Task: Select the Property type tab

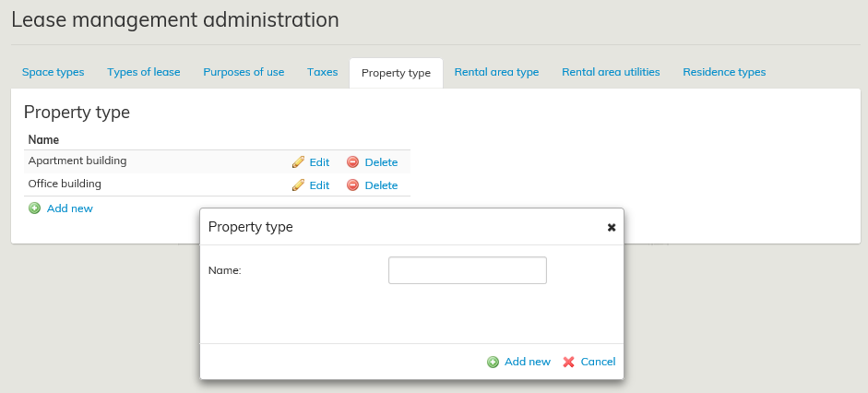Action: (x=396, y=73)
